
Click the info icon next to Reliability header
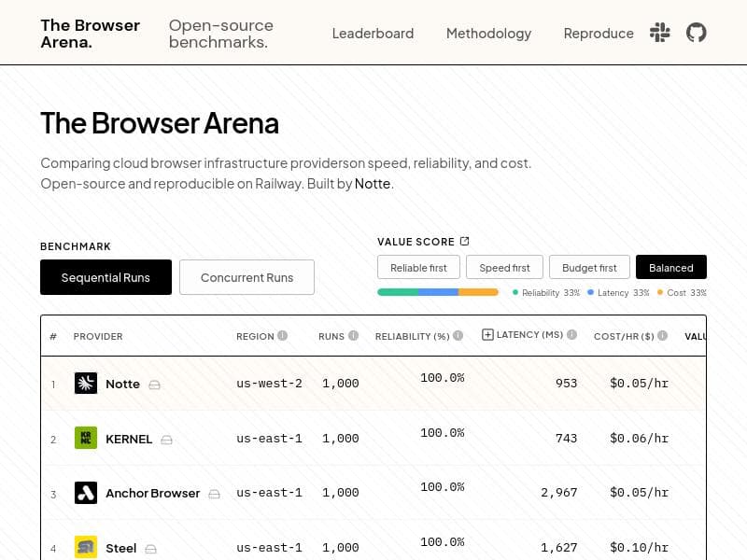click(x=458, y=336)
